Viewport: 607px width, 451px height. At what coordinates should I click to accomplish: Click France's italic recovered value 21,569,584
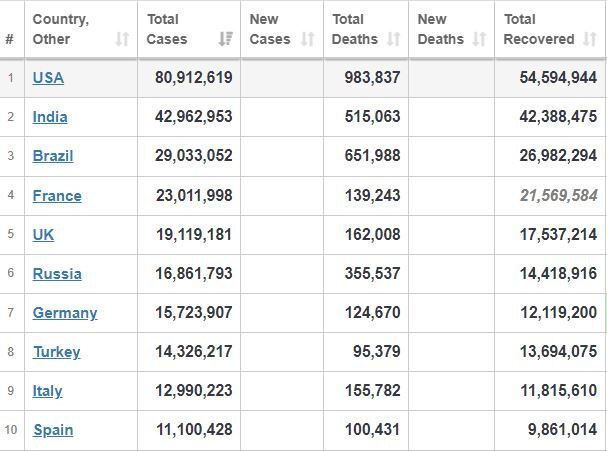point(558,195)
